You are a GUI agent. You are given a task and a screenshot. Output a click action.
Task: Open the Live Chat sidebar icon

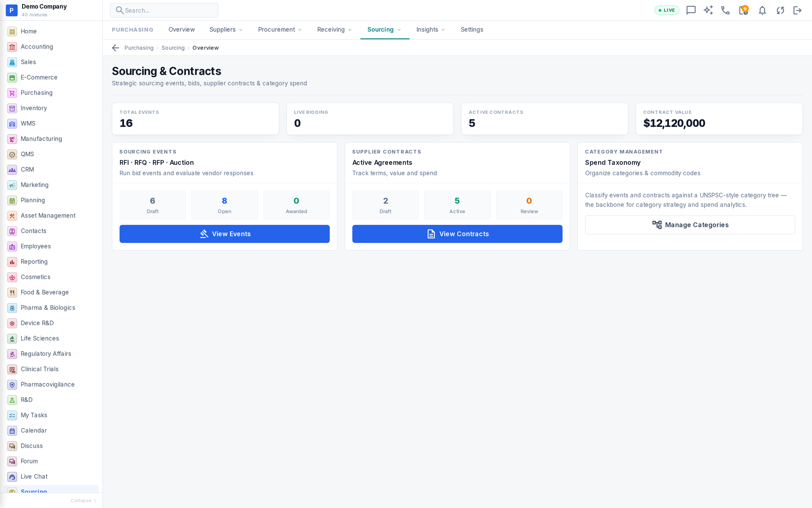tap(12, 477)
